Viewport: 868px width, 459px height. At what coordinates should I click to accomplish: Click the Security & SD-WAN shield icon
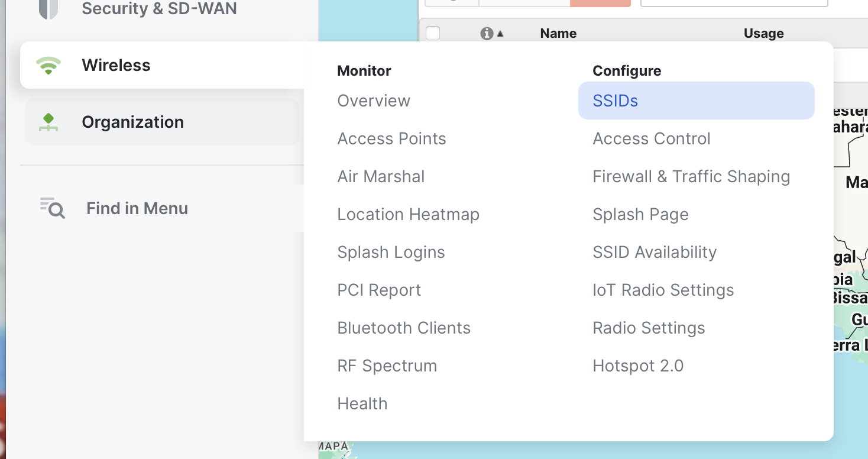coord(48,9)
